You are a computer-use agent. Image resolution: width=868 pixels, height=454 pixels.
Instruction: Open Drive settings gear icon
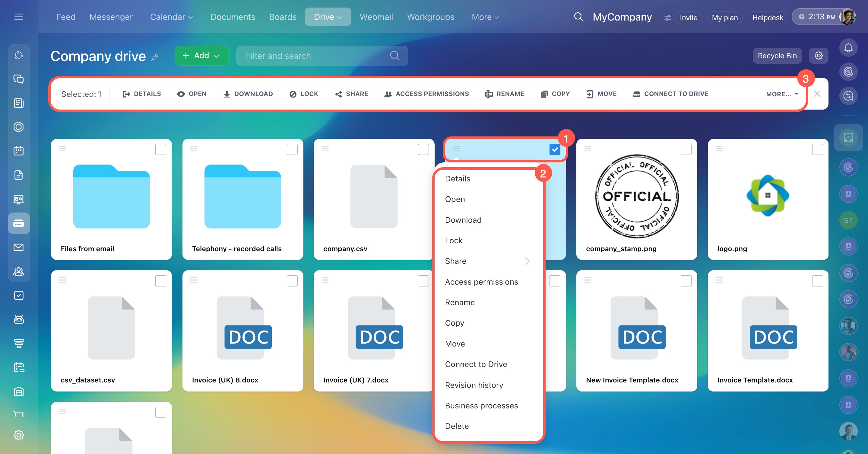click(819, 56)
